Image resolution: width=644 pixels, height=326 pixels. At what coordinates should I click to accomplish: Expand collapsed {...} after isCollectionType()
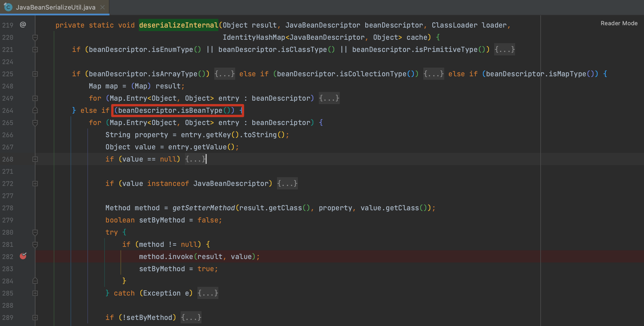point(433,74)
